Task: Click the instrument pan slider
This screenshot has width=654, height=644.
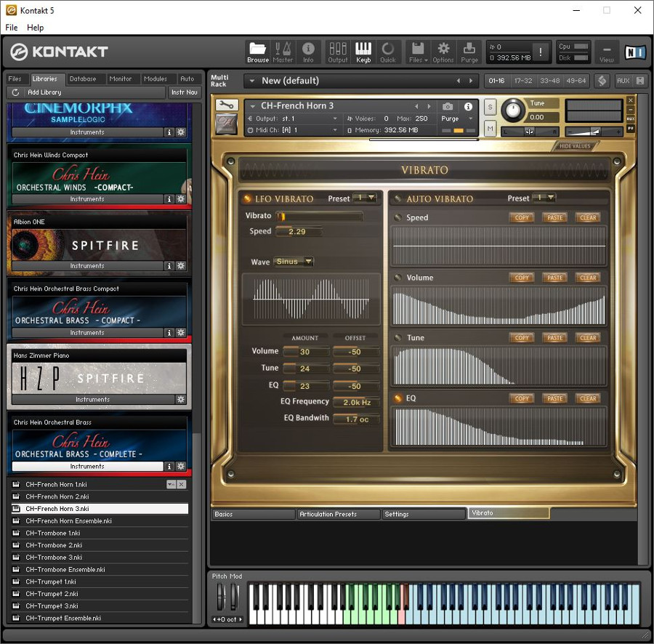Action: (529, 132)
